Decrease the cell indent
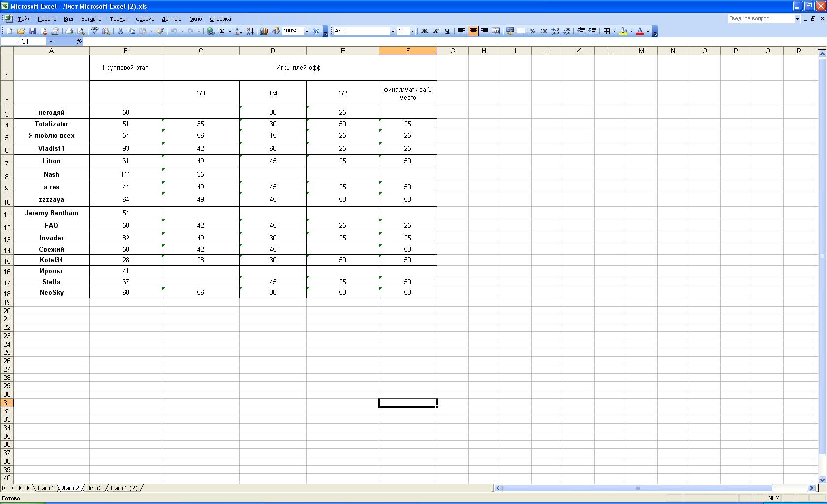Image resolution: width=827 pixels, height=504 pixels. point(581,31)
